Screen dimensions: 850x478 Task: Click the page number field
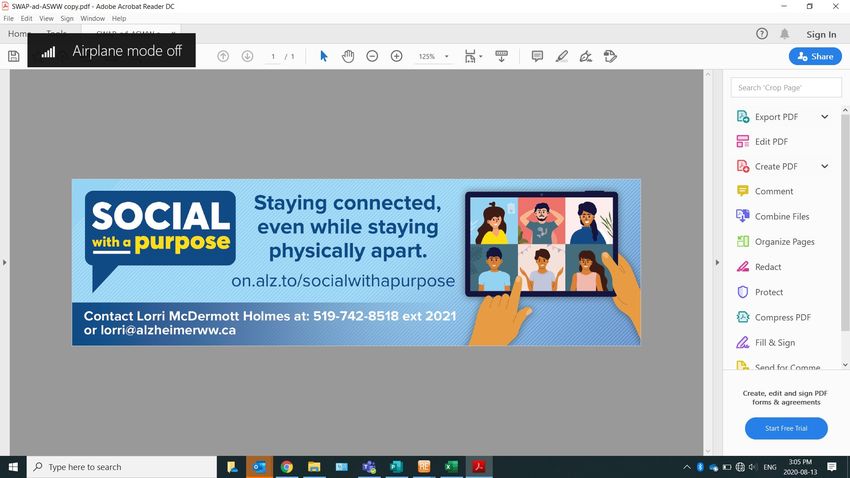pos(273,56)
